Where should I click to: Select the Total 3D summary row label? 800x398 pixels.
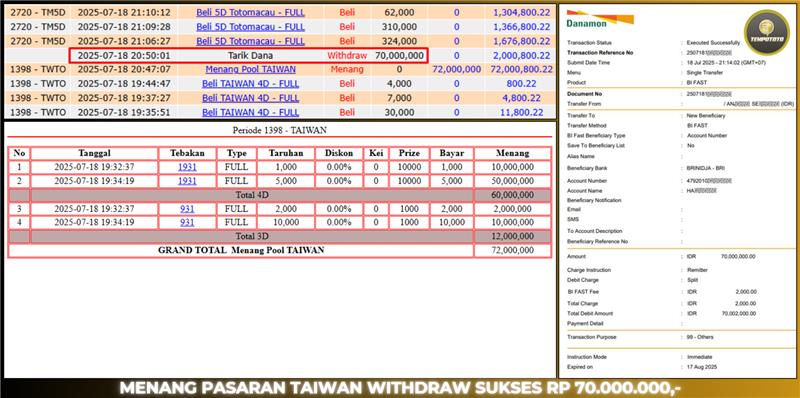(252, 236)
